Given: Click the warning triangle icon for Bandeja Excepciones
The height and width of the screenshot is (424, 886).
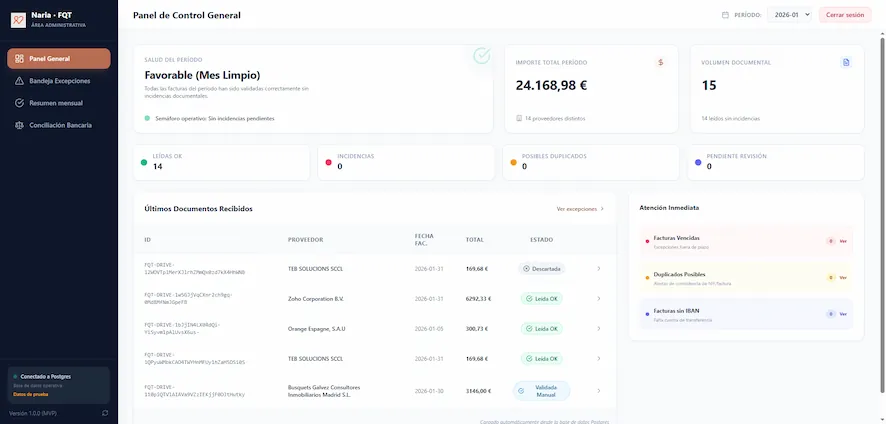Looking at the screenshot, I should 19,81.
